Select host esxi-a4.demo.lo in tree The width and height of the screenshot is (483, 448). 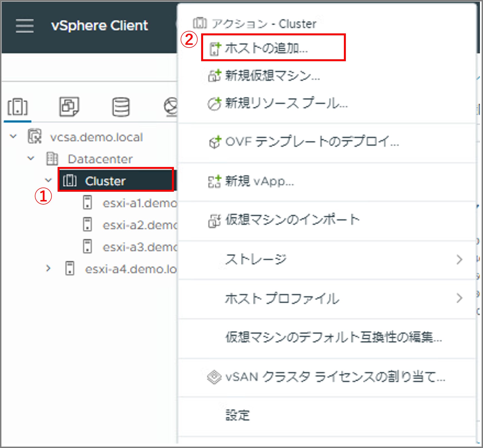[x=131, y=269]
